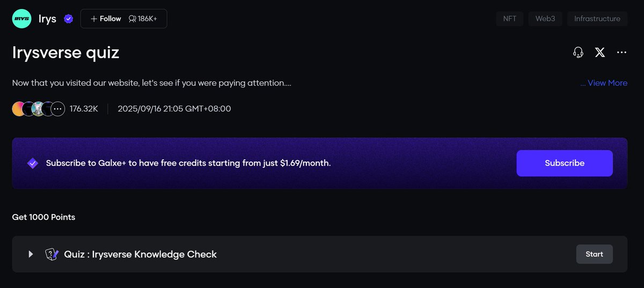The image size is (644, 288).
Task: Follow the Irys space
Action: point(106,19)
